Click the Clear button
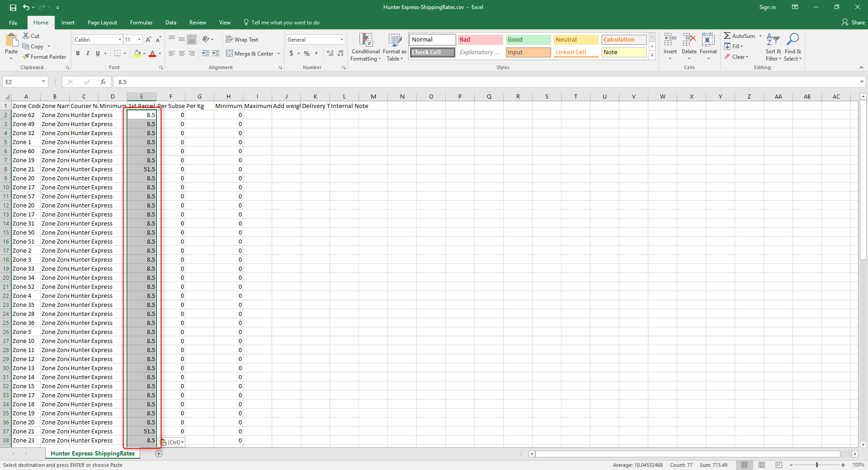The height and width of the screenshot is (470, 868). 736,56
